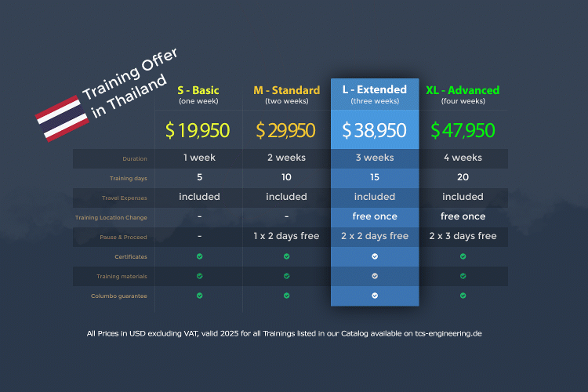
Task: Click the XL - Advanced Certificates checkmark
Action: point(463,256)
